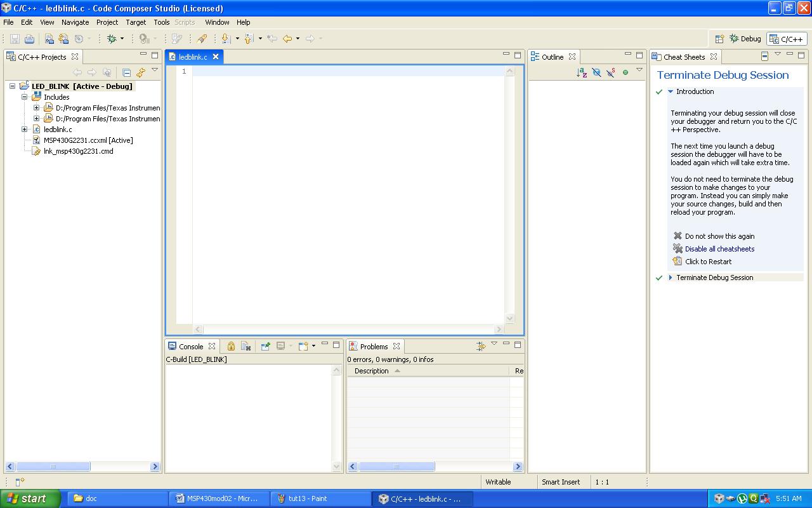812x508 pixels.
Task: Click Do not show this again link
Action: point(719,236)
